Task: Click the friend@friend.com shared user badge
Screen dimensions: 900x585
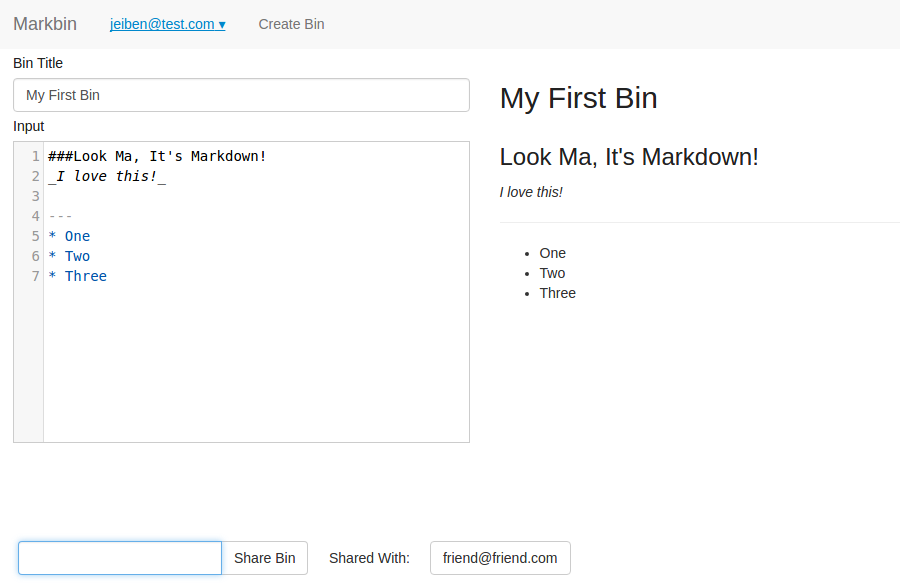Action: 500,558
